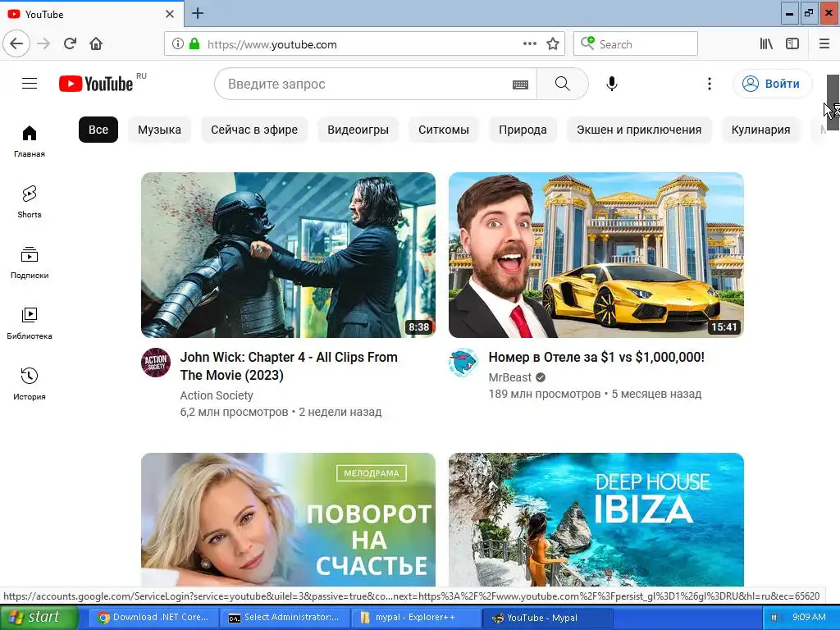Screen dimensions: 840x630
Task: Select the Природа filter chip
Action: pos(523,130)
